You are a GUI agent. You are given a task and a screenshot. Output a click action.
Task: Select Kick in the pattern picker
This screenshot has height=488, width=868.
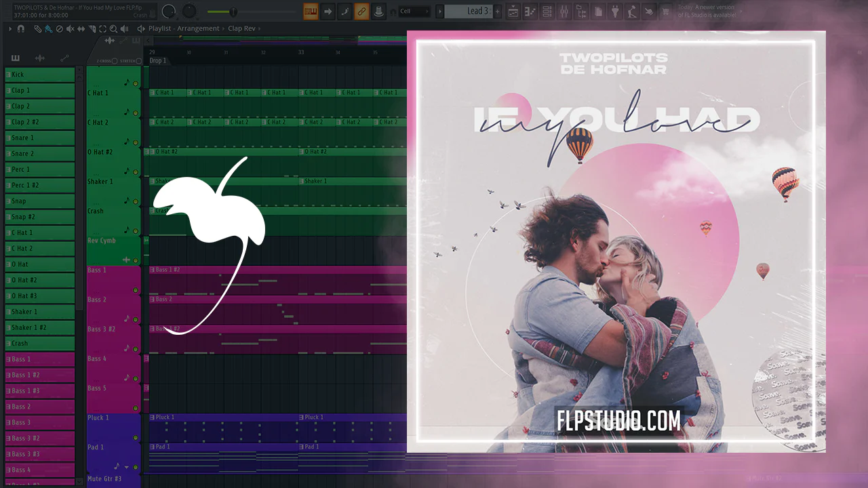pyautogui.click(x=40, y=75)
